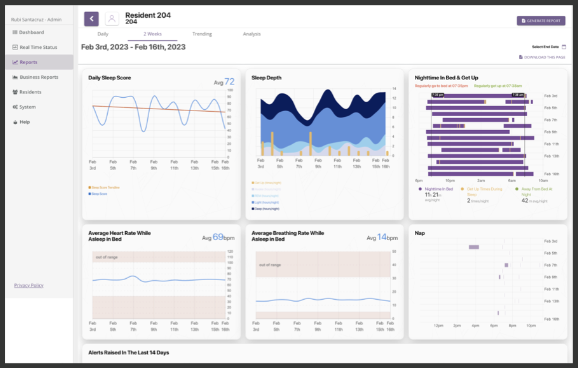Switch to the Trending tab
Viewport: 578px width, 368px height.
tap(202, 34)
